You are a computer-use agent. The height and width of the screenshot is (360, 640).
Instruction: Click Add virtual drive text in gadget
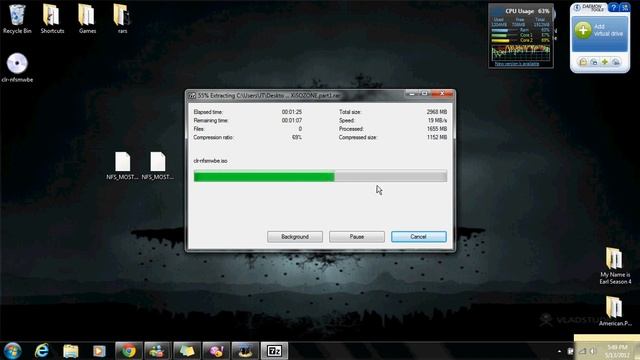point(608,30)
